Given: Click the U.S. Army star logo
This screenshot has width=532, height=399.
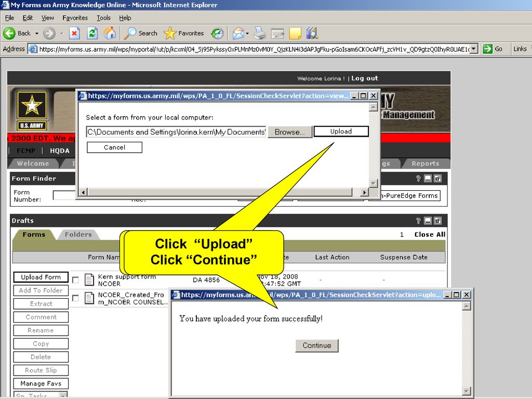Looking at the screenshot, I should tap(32, 105).
